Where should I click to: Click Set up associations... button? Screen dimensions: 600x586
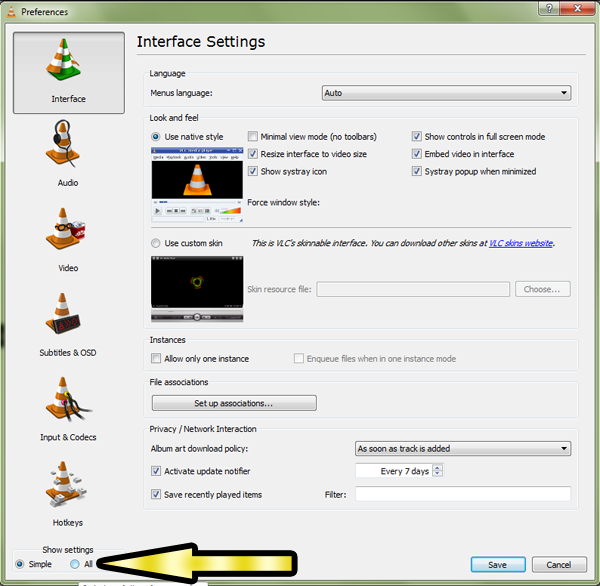click(234, 403)
